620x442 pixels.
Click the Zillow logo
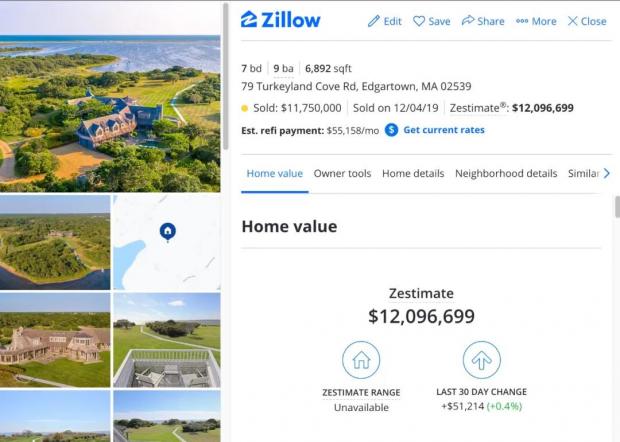pos(280,20)
